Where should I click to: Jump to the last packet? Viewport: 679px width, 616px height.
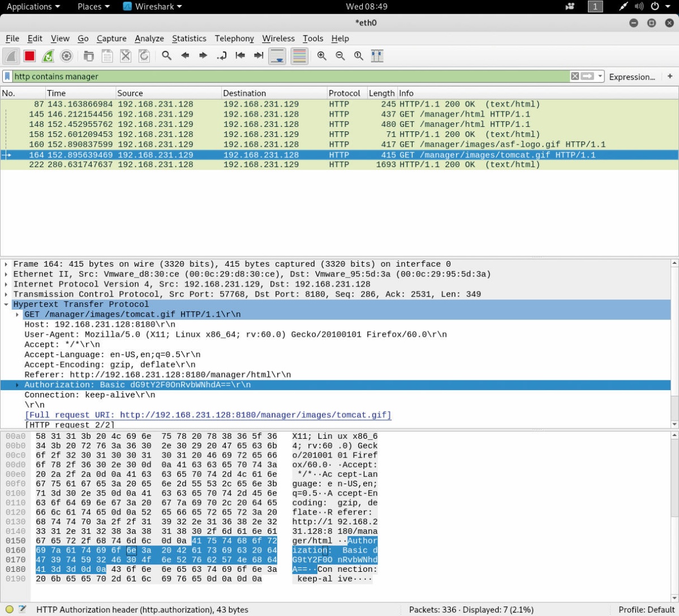259,55
